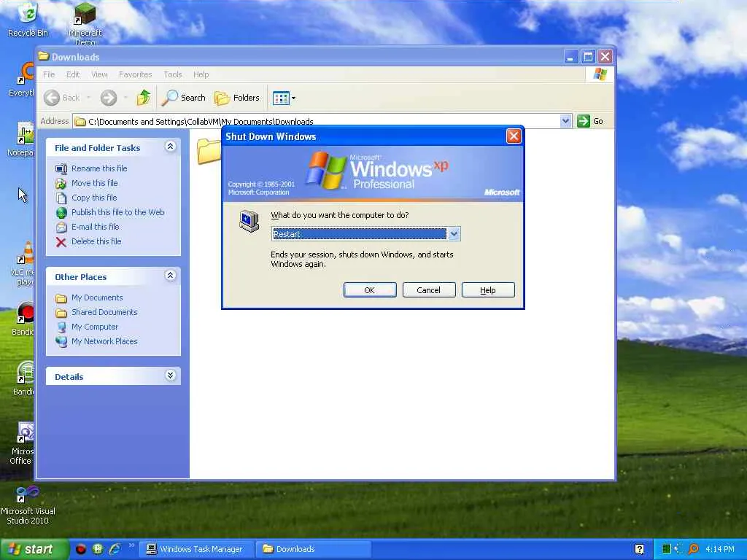Maximize the Downloads window
The image size is (747, 560).
[588, 57]
